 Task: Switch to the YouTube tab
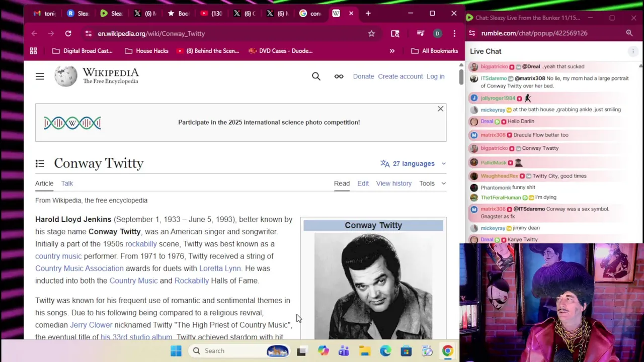point(211,13)
